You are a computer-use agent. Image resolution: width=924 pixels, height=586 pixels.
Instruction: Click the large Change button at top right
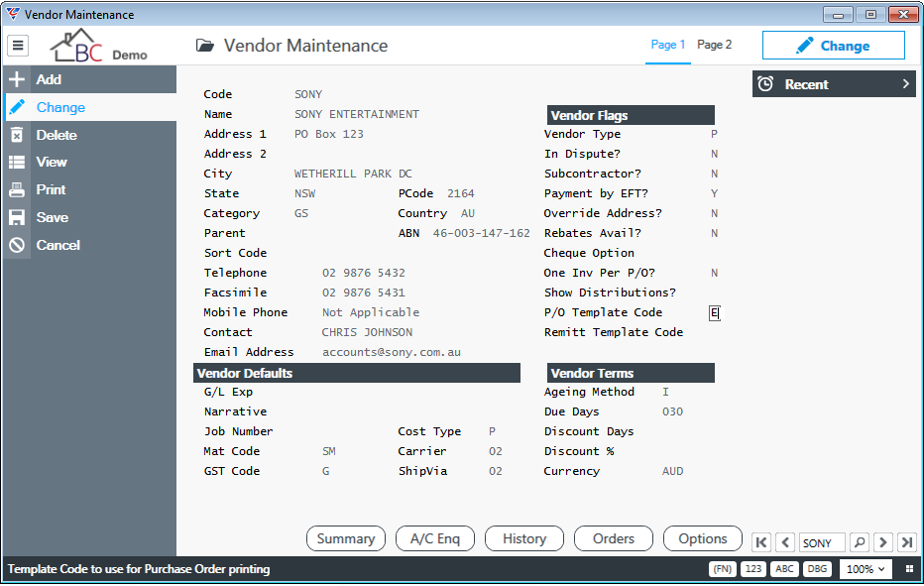[x=833, y=46]
